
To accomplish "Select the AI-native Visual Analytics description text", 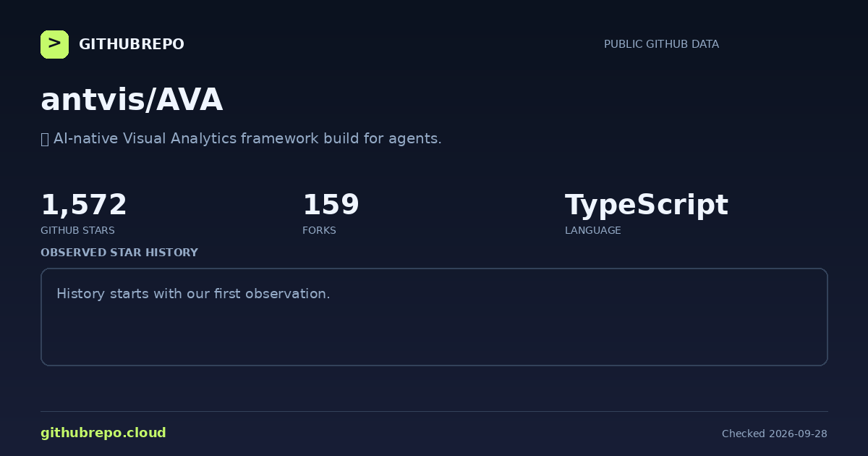I will pyautogui.click(x=247, y=138).
